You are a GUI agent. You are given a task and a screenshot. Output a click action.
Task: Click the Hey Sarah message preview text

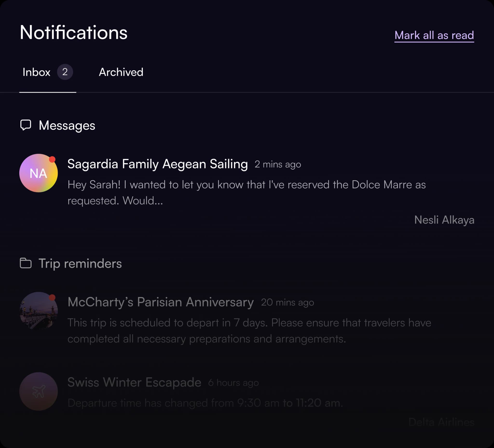247,192
